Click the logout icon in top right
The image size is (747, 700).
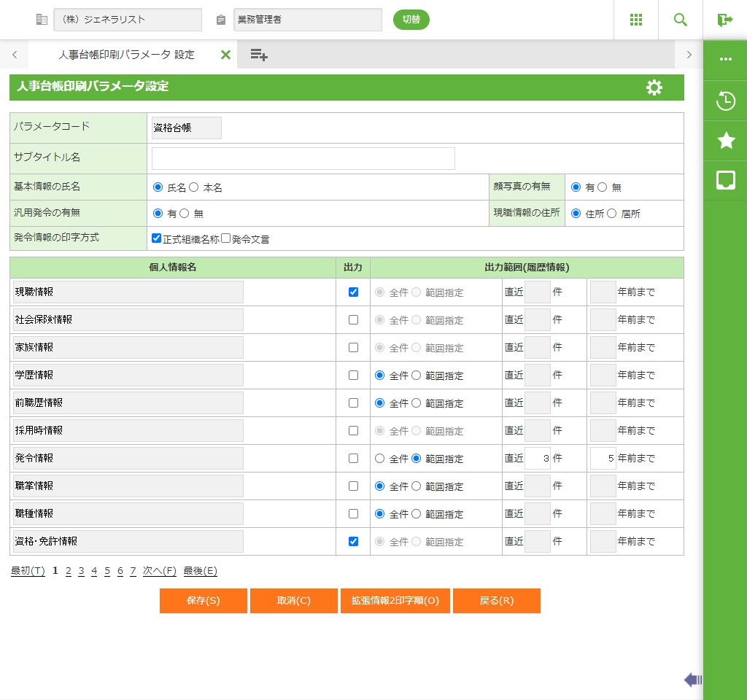point(724,20)
